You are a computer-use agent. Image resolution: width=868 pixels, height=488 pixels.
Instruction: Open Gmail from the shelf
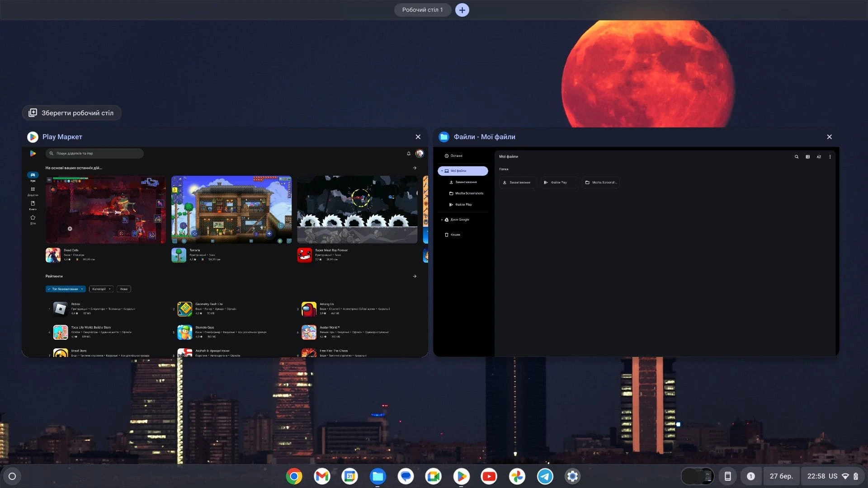322,476
